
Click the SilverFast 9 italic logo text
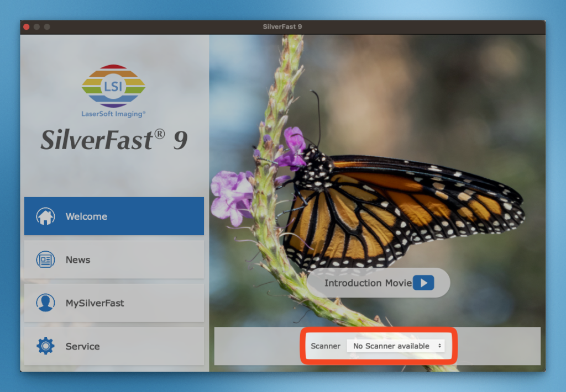coord(114,140)
